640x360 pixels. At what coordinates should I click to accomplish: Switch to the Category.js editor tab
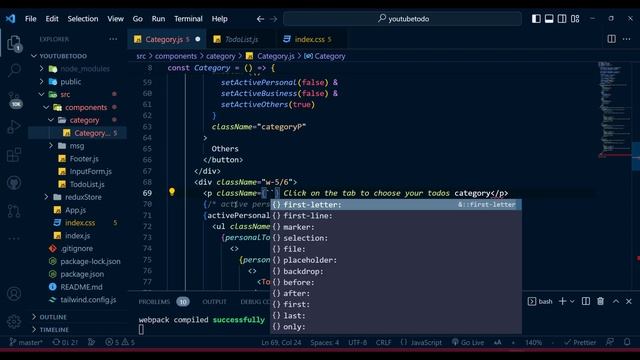coord(167,39)
